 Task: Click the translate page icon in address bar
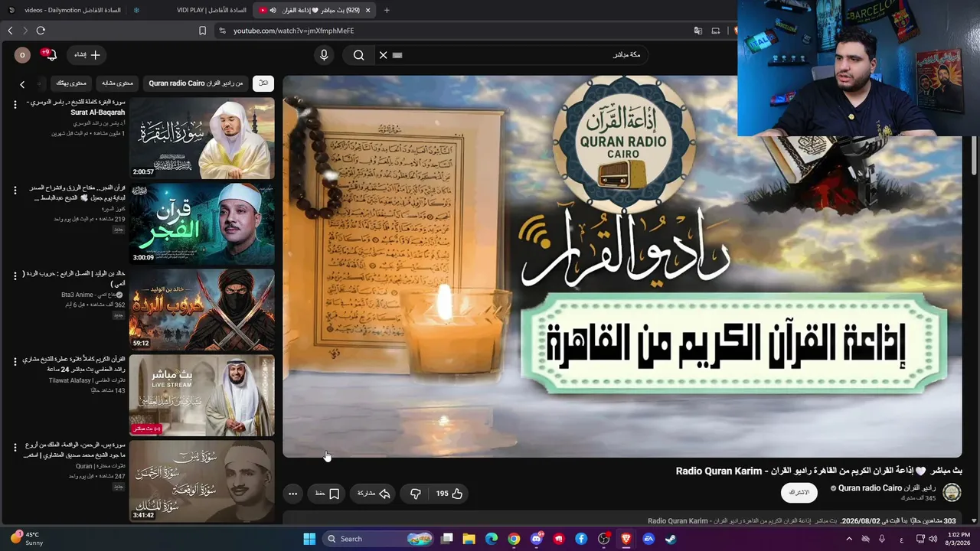[x=698, y=31]
